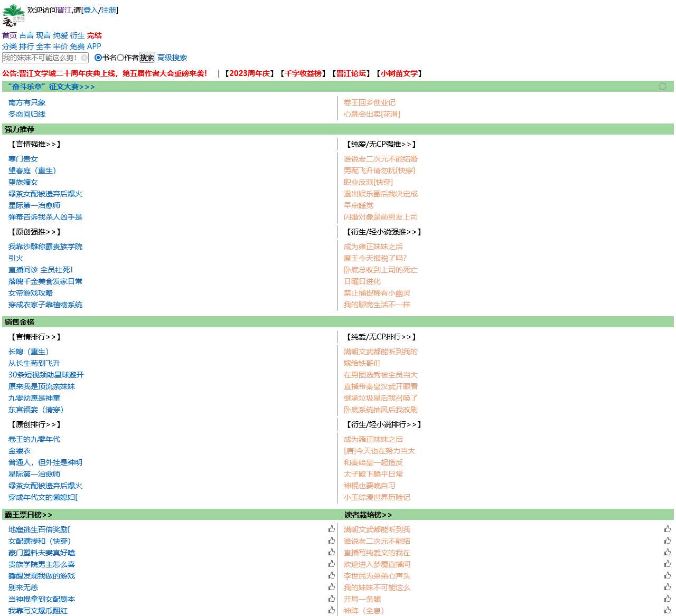Screen dimensions: 676x616
Task: Click the 注册 register link
Action: point(108,10)
